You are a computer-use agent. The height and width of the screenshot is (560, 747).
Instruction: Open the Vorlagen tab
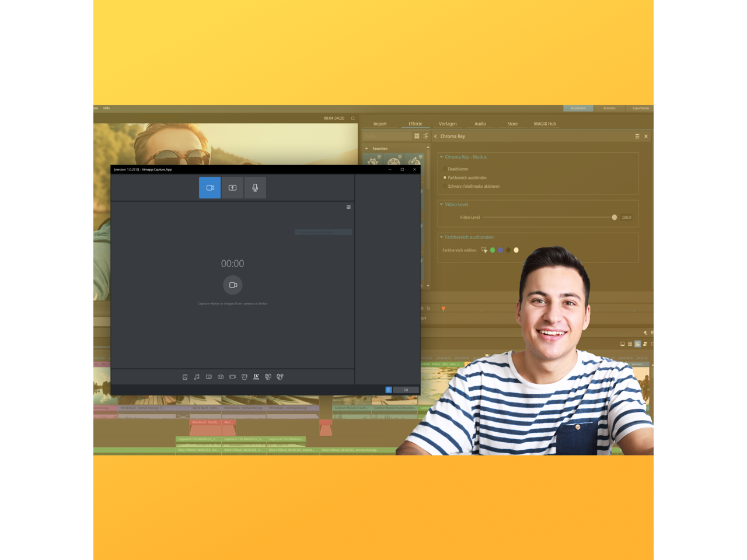(x=448, y=124)
